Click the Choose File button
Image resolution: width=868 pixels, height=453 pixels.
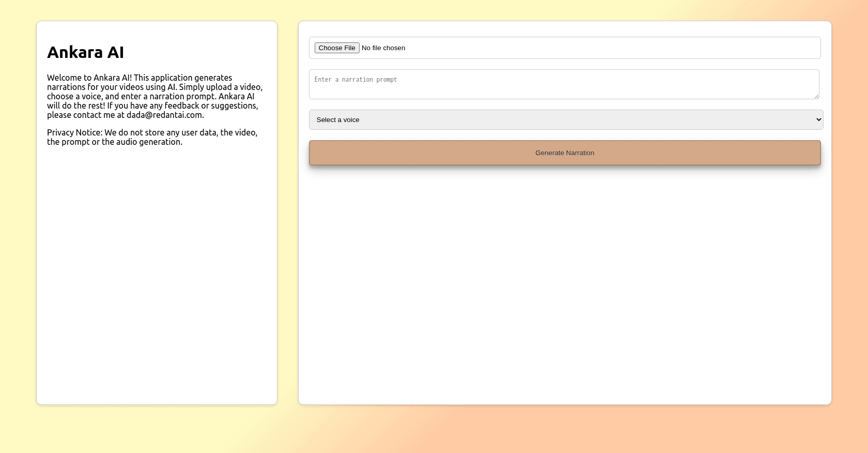click(337, 48)
